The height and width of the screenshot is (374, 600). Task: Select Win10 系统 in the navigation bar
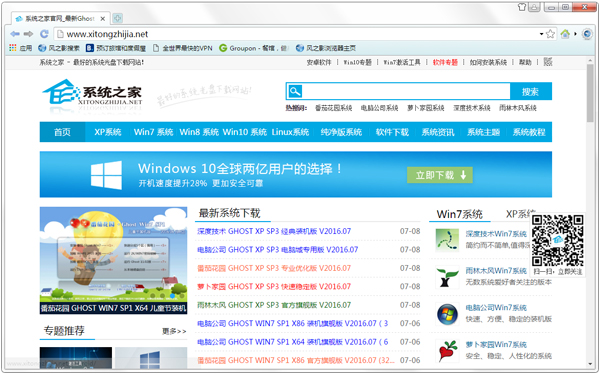245,132
